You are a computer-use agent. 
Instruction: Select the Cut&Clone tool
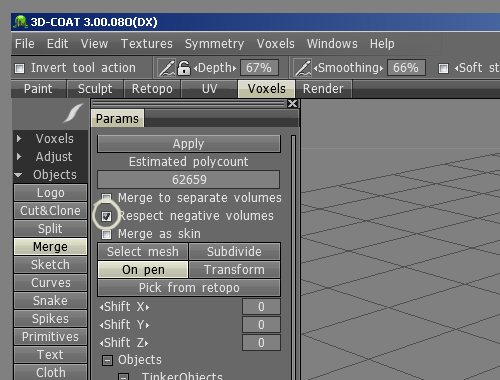point(50,211)
